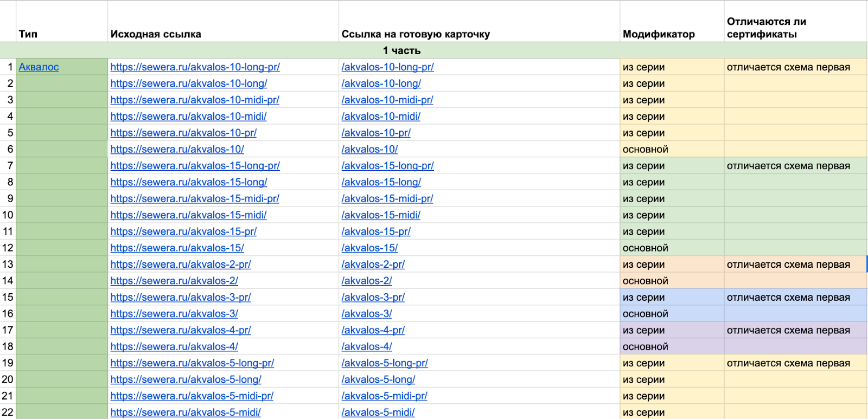Open link https://sewera.ru/akvalos-10-long/

[189, 83]
